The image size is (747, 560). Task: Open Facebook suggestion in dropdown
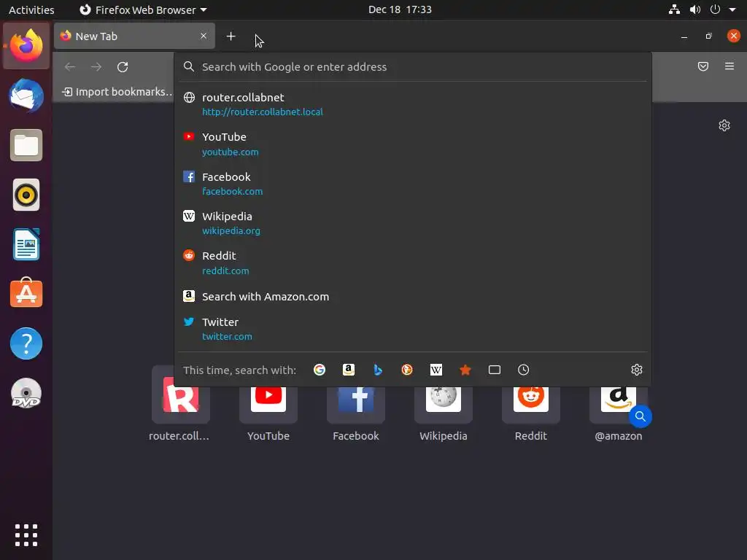point(413,184)
